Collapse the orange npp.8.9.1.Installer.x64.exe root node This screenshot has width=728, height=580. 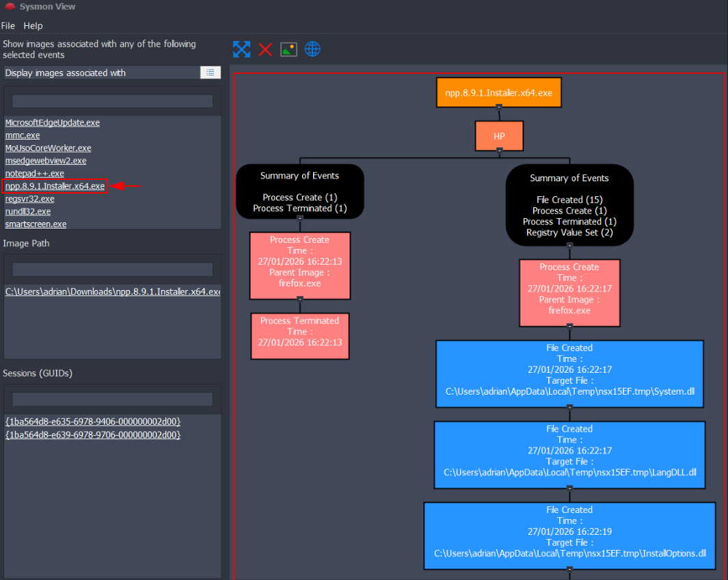coord(499,107)
